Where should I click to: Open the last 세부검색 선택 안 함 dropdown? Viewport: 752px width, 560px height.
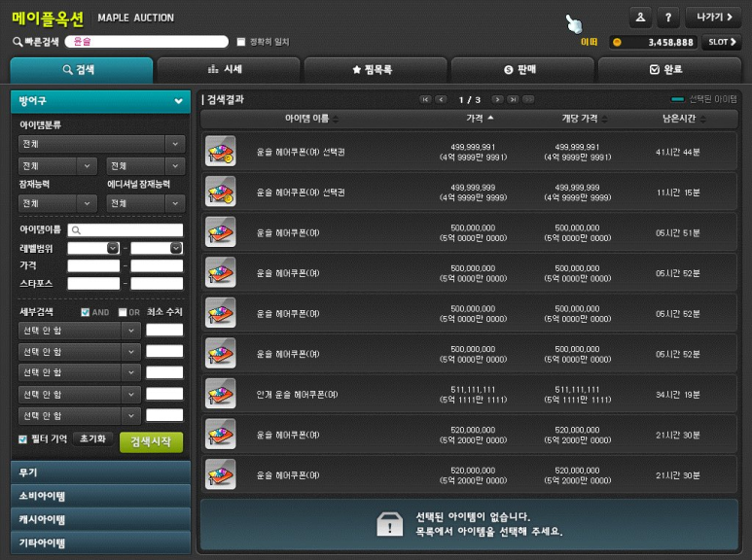tap(80, 416)
